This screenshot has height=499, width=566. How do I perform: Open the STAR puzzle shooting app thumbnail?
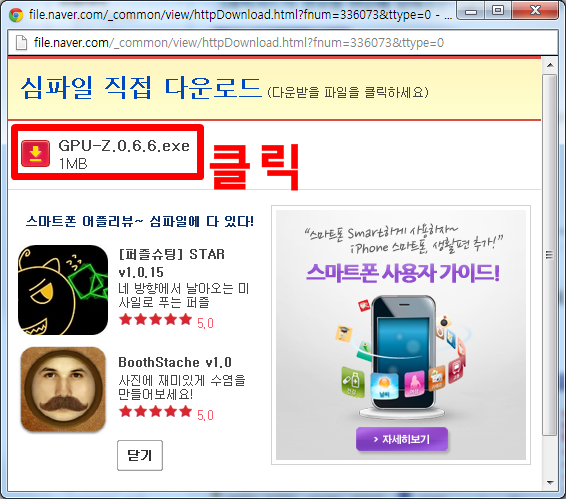point(63,290)
